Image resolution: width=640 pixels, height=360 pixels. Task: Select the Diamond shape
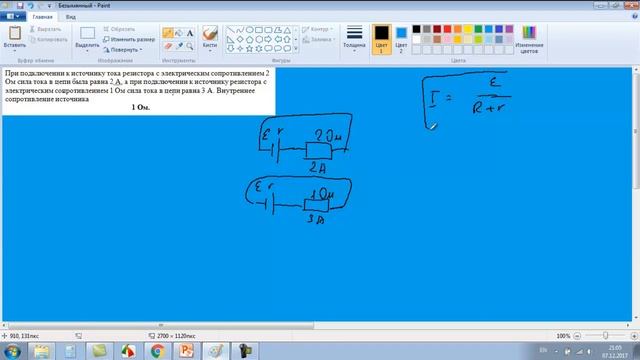pos(240,40)
